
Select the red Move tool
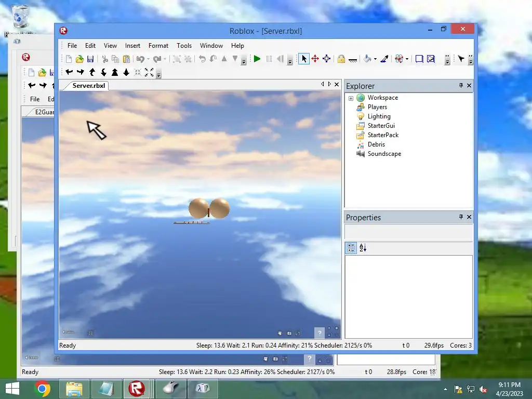coord(315,59)
